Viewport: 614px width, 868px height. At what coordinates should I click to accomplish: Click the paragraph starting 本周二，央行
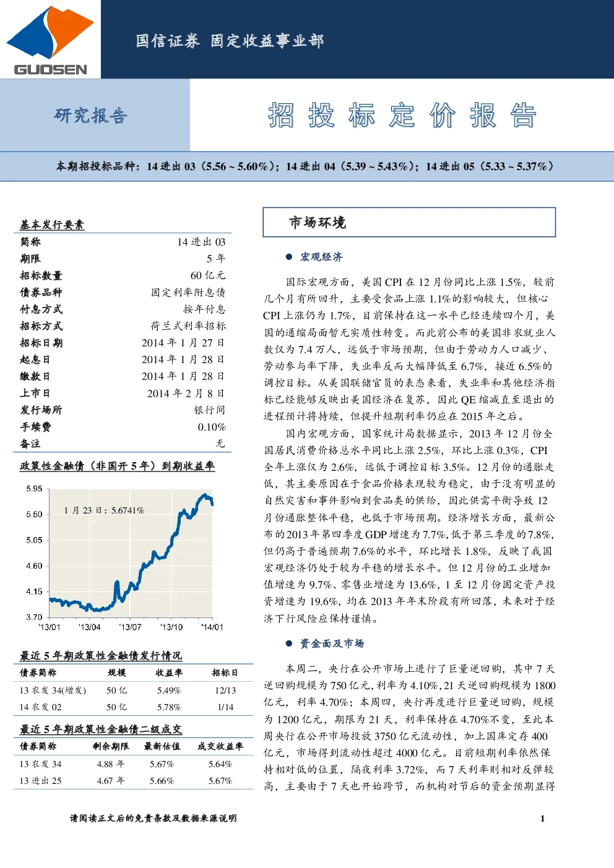(409, 727)
